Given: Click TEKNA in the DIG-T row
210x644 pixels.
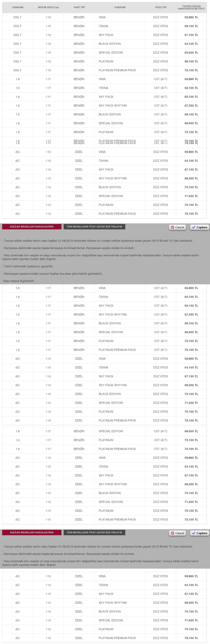Looking at the screenshot, I should [103, 26].
